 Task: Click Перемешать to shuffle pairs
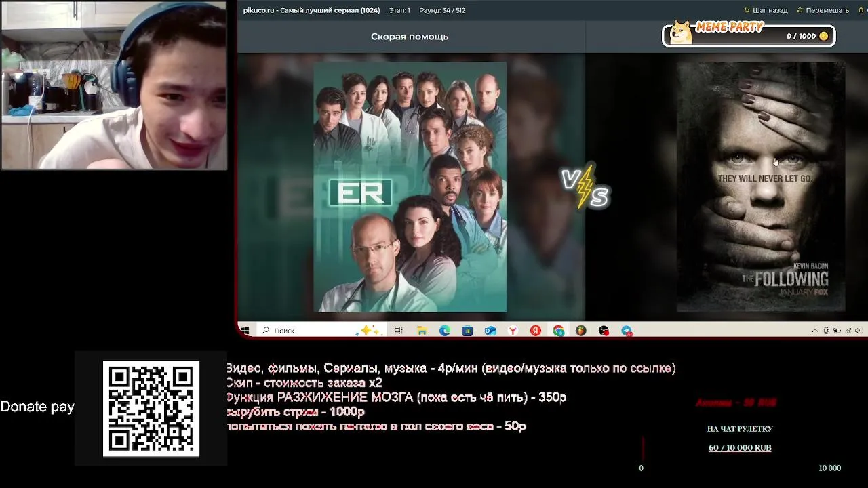coord(823,10)
